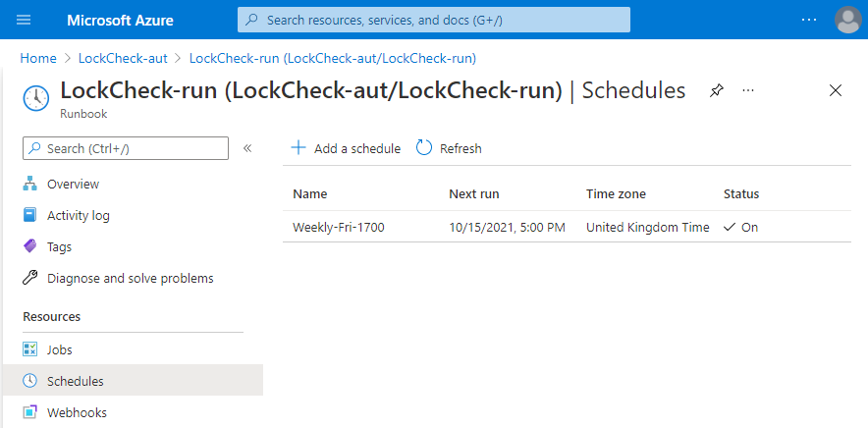Open the LockCheck-aut breadcrumb link
The width and height of the screenshot is (868, 428).
coord(123,58)
